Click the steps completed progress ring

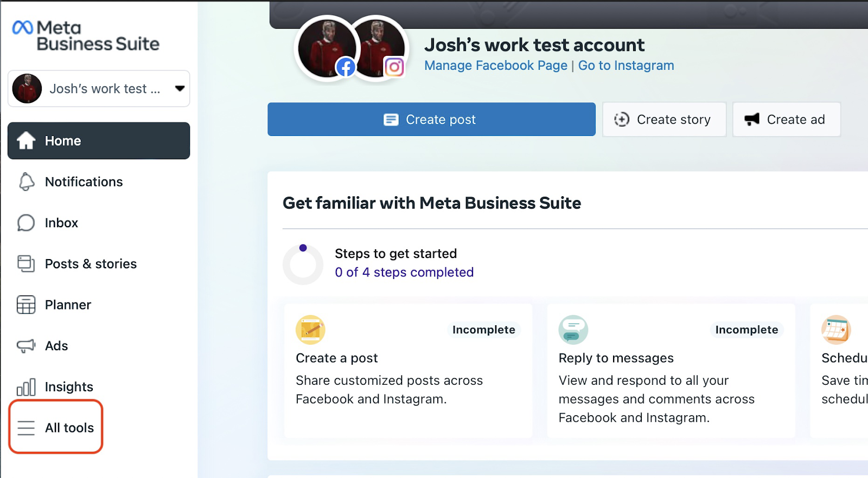(x=303, y=264)
